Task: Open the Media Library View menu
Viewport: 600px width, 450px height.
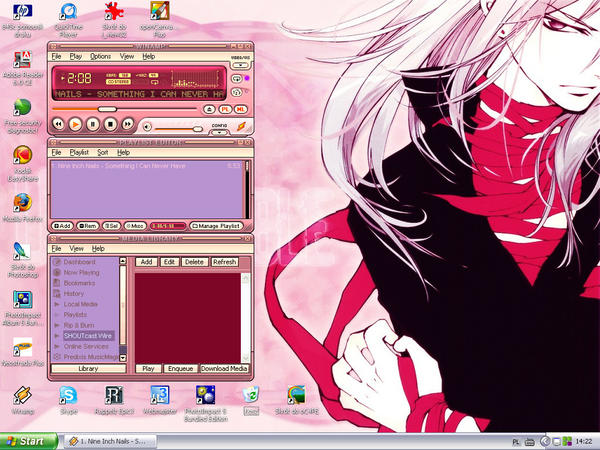Action: [77, 248]
